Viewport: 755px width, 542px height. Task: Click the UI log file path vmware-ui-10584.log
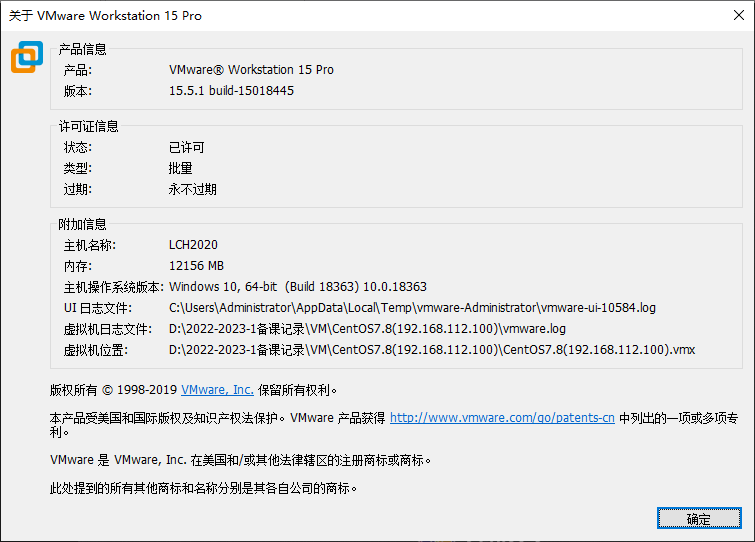coord(412,308)
